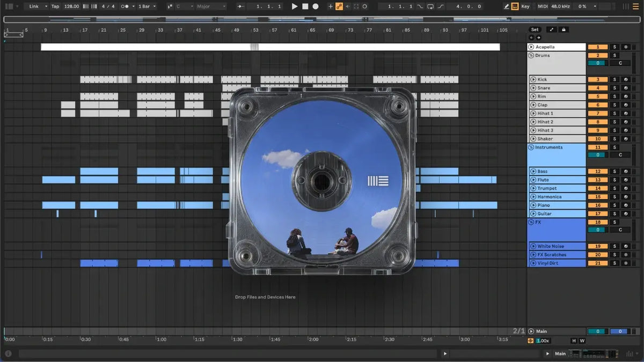Screen dimensions: 644x362
Task: Toggle the computer MIDI keyboard icon
Action: tap(515, 6)
